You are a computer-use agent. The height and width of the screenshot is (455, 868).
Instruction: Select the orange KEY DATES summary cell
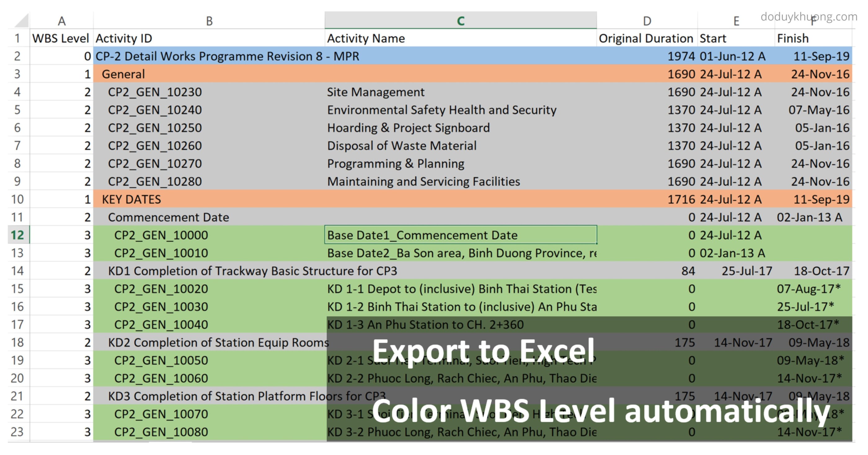tap(131, 199)
